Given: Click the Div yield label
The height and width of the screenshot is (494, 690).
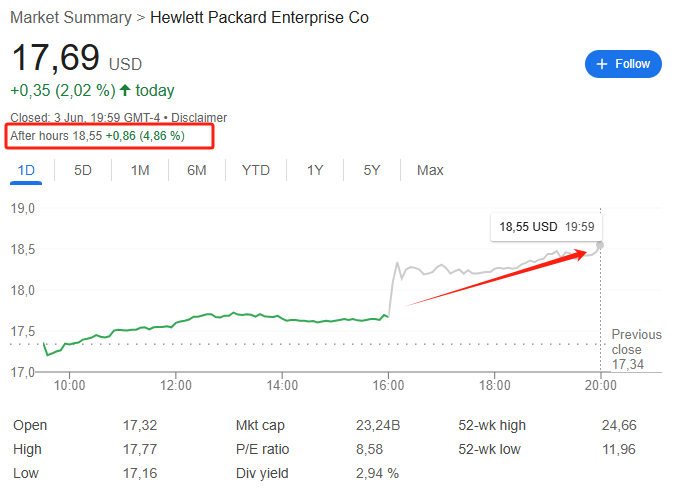Looking at the screenshot, I should point(263,473).
